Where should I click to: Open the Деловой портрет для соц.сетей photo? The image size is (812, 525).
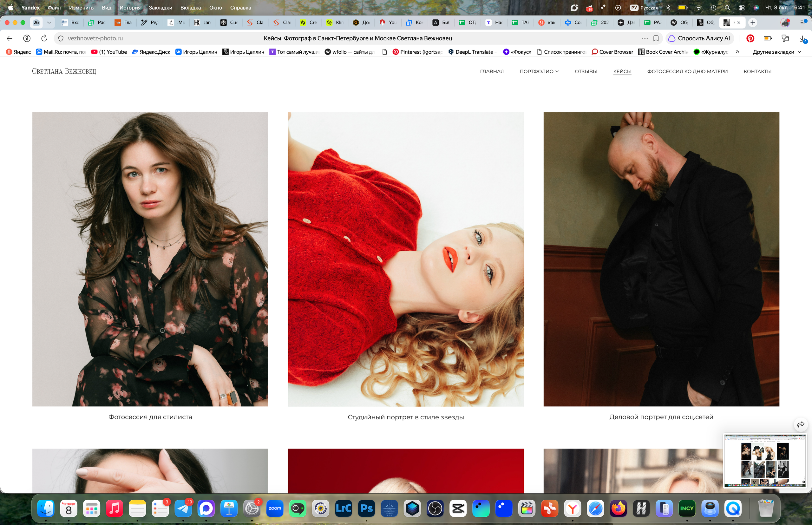661,259
